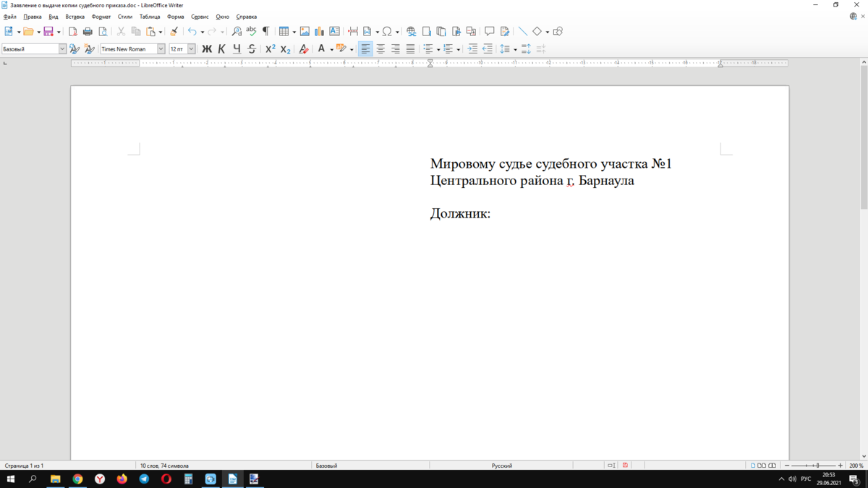Activate Clone Formatting paintbrush
The height and width of the screenshot is (488, 868).
pos(174,32)
